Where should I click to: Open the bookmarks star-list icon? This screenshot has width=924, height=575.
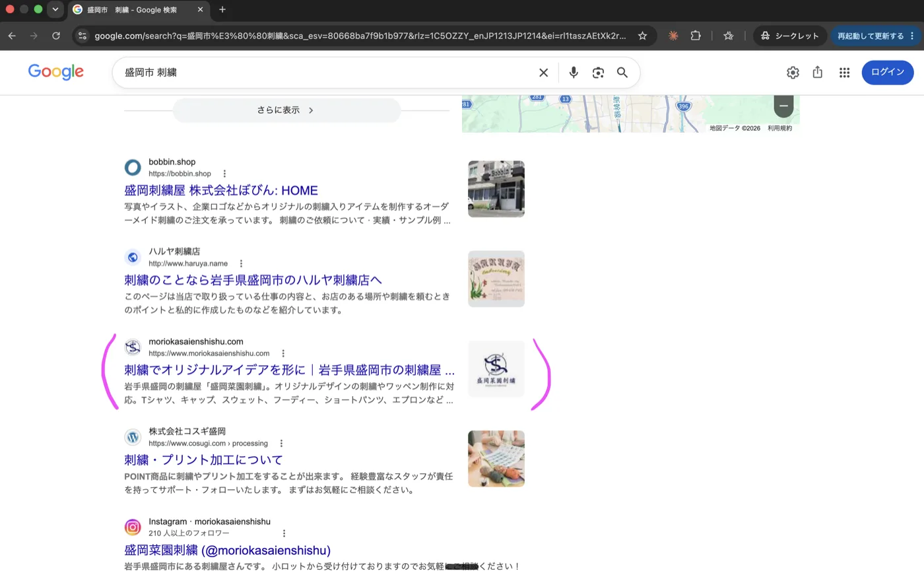point(729,36)
